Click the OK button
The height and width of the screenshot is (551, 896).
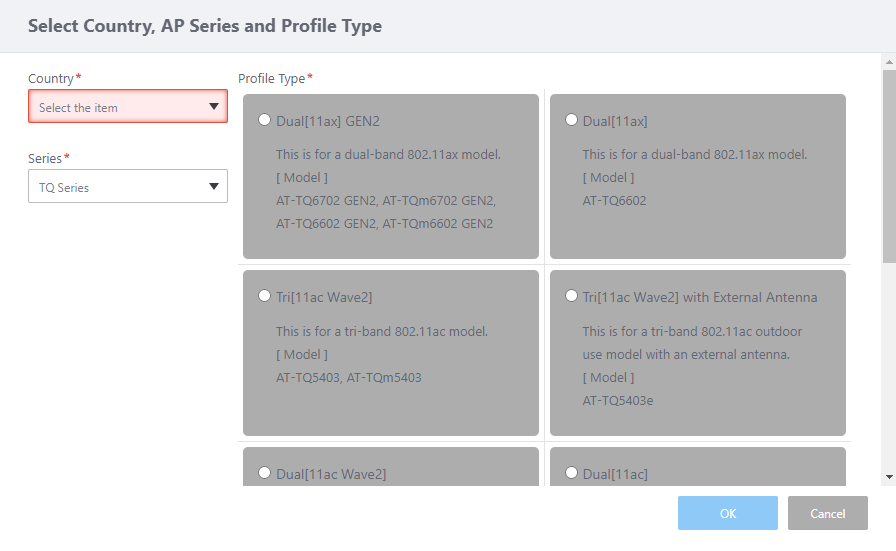tap(727, 513)
